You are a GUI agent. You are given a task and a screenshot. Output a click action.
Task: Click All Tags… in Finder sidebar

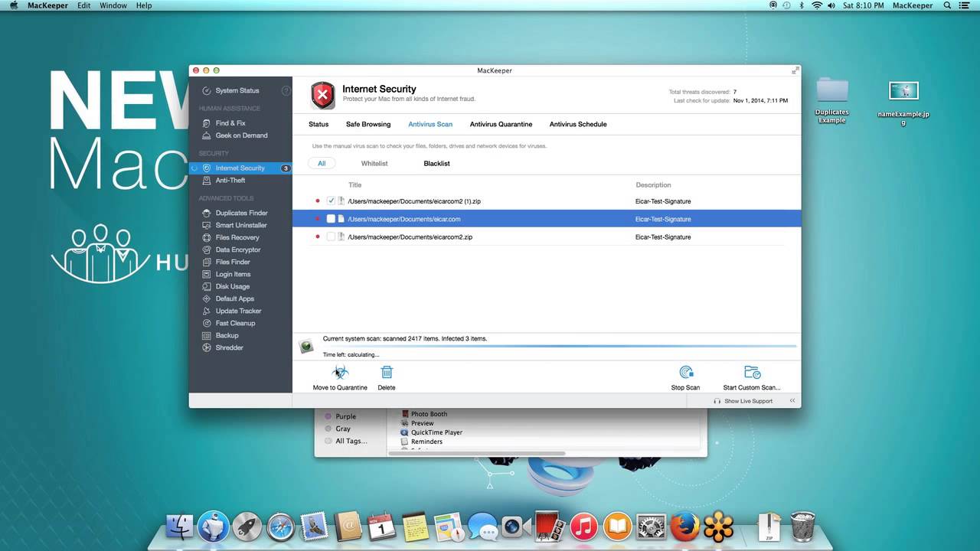pos(351,441)
